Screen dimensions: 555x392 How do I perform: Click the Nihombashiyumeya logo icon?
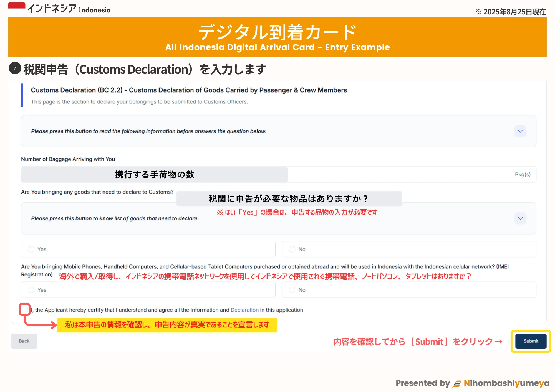click(456, 383)
